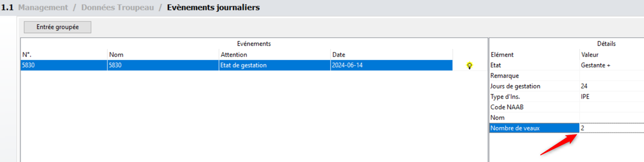Click the Date column header

pyautogui.click(x=392, y=55)
